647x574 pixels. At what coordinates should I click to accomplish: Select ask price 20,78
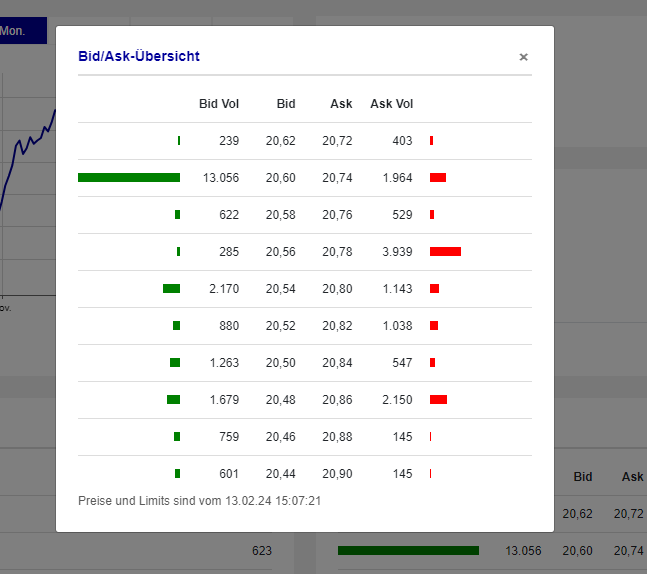click(x=337, y=252)
